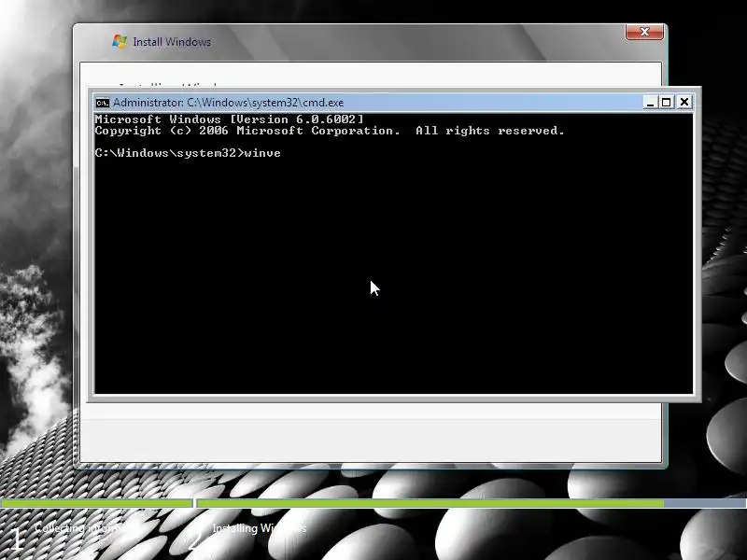Click the cmd.exe system menu icon
Screen dimensions: 747x560
tap(103, 103)
